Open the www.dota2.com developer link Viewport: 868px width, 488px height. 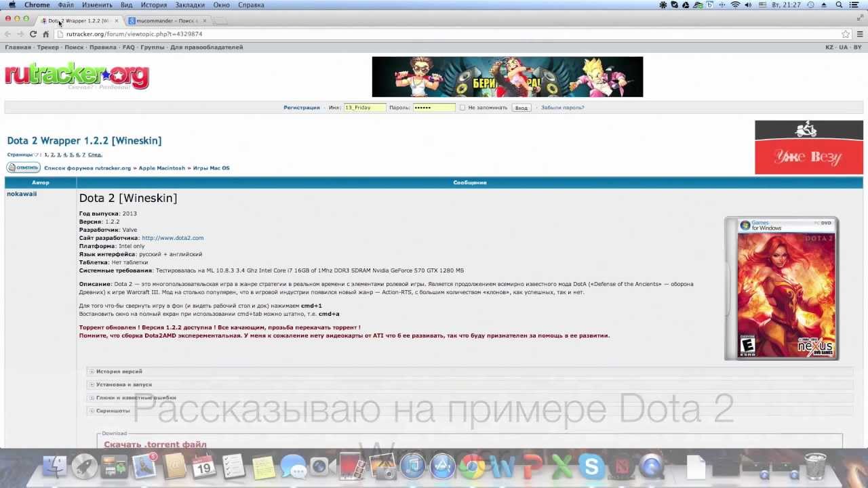[x=172, y=238]
